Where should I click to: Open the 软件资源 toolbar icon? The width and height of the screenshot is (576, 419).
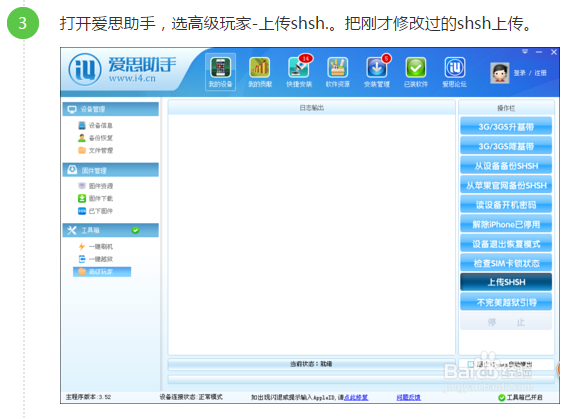click(x=338, y=72)
